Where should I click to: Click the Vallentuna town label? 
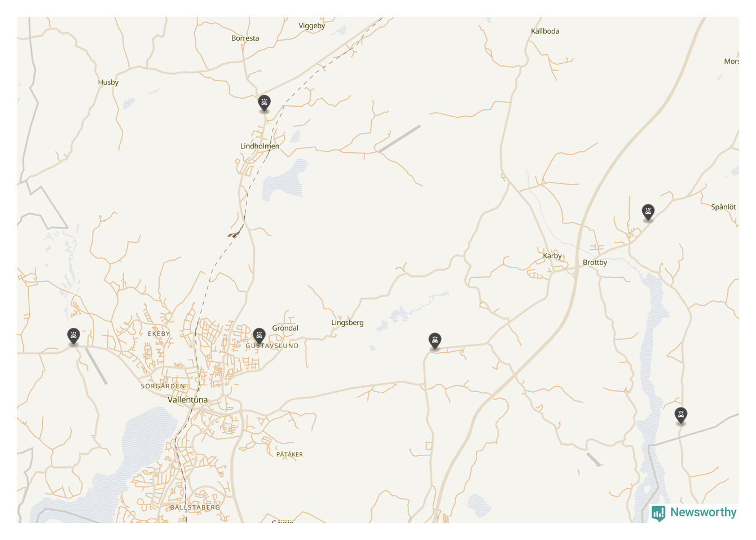[188, 399]
